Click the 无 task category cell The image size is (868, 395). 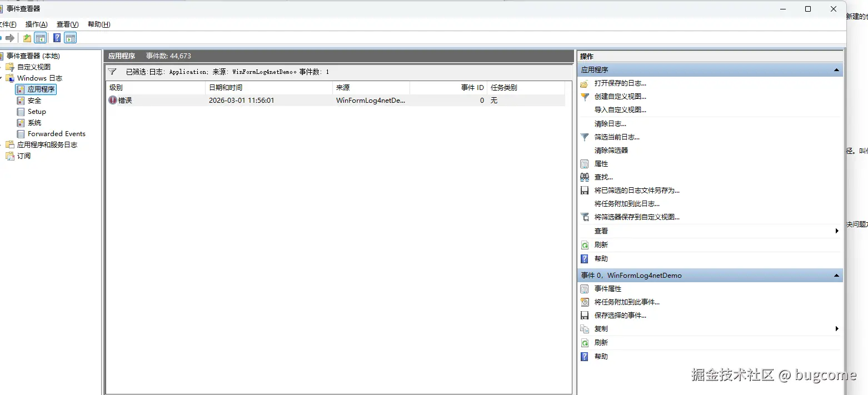494,101
